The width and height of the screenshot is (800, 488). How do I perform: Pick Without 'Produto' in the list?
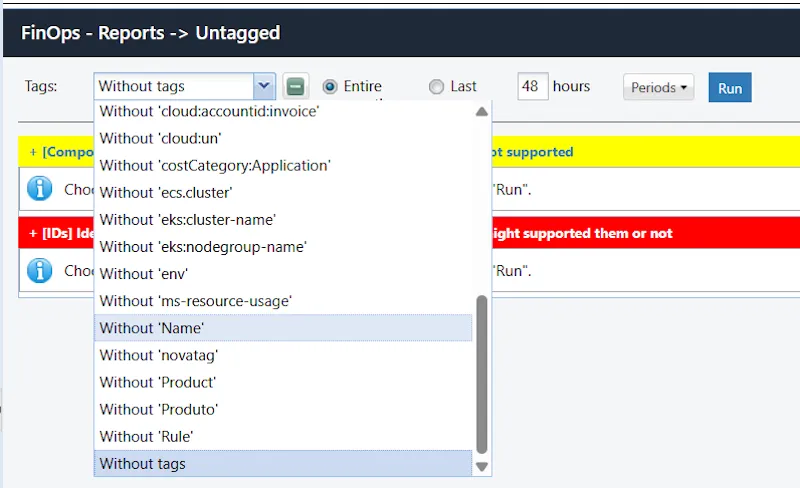click(283, 409)
